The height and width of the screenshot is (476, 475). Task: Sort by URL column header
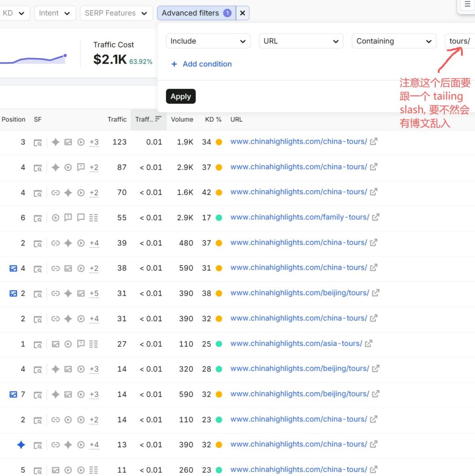tap(236, 119)
